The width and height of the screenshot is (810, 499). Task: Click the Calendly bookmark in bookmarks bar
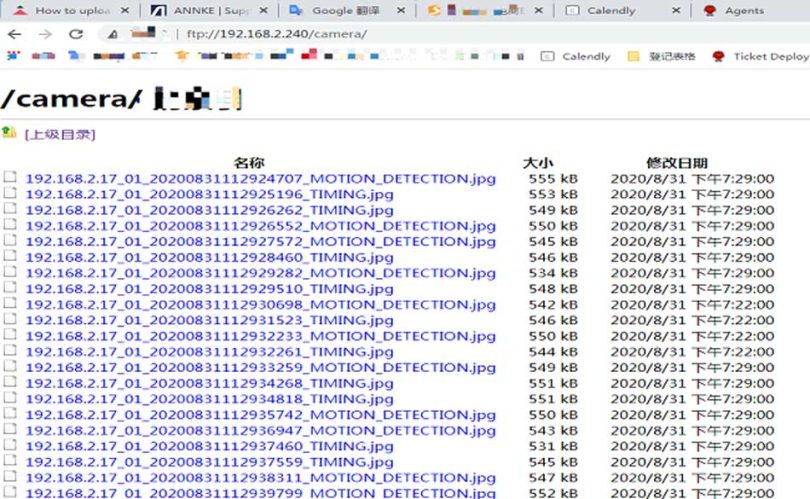coord(576,56)
